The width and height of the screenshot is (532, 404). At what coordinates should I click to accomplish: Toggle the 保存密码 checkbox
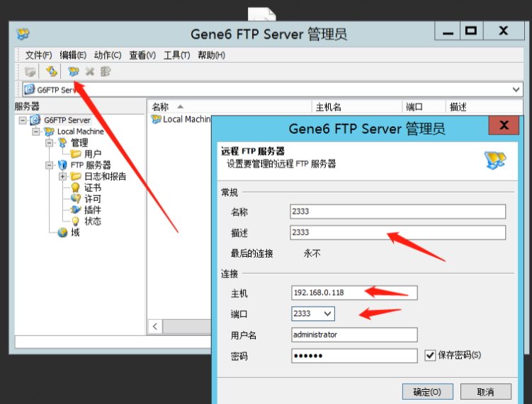430,355
